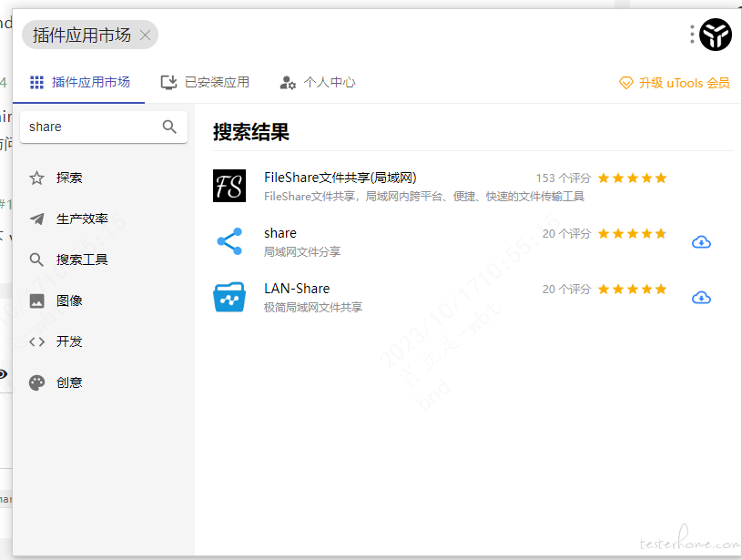This screenshot has width=742, height=560.
Task: Click the diamond membership icon
Action: pyautogui.click(x=626, y=83)
